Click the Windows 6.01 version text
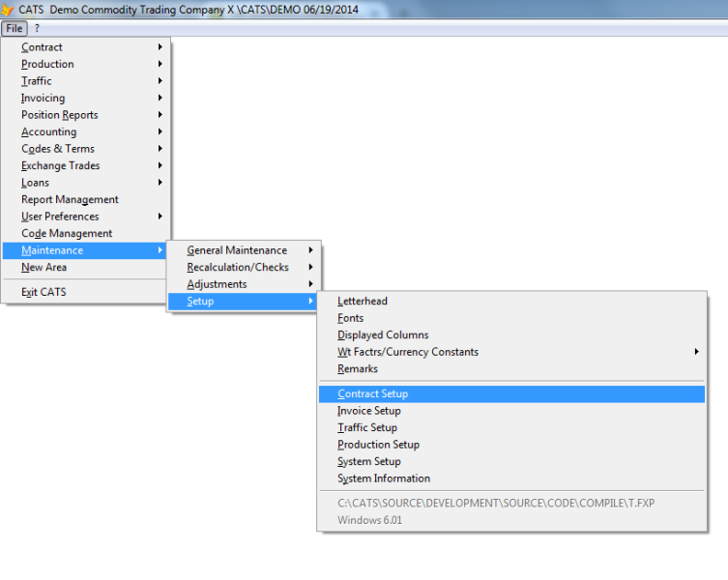Screen dimensions: 728x580 click(369, 520)
